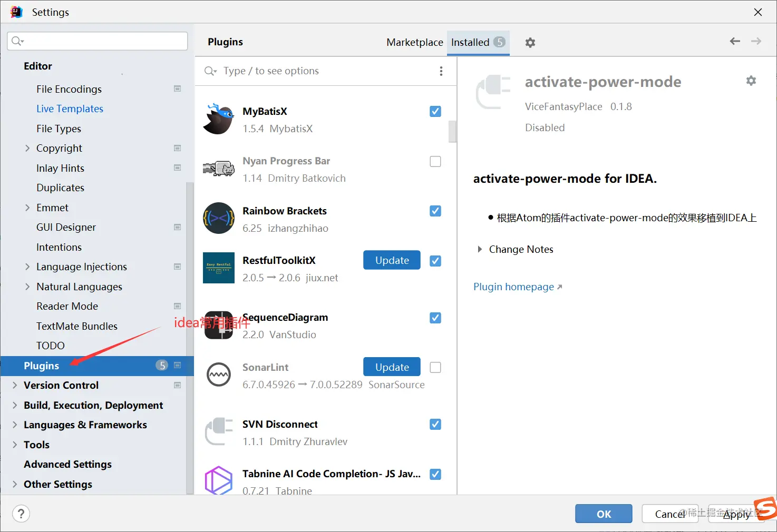Click the project-level icon beside Reader Mode

[x=178, y=306]
